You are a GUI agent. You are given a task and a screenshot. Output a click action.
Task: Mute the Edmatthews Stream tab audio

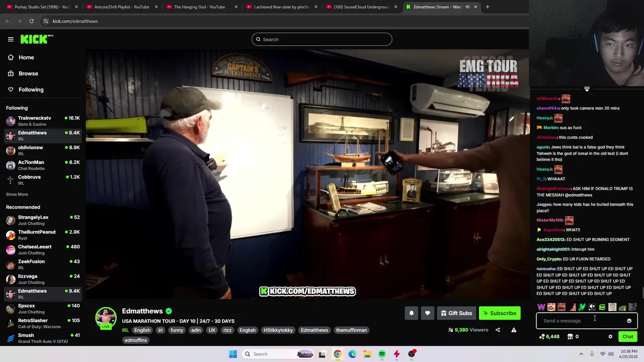[467, 7]
